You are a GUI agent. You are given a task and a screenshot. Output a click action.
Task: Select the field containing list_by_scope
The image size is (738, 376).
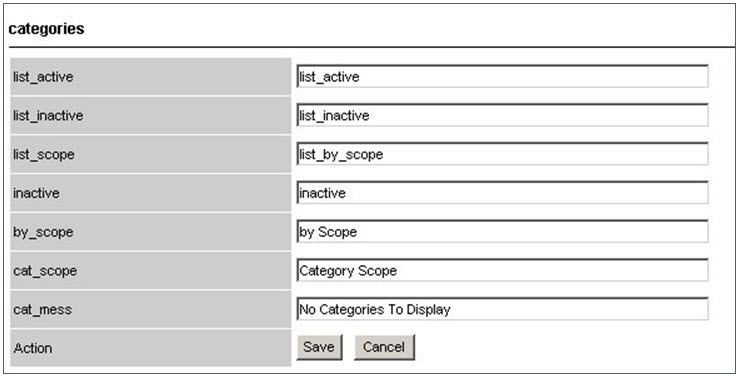(502, 154)
